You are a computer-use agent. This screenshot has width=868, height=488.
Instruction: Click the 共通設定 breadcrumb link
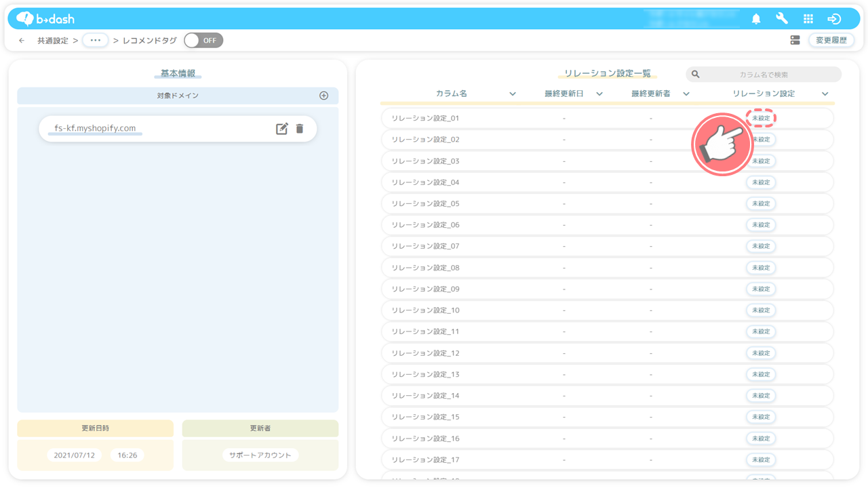53,41
